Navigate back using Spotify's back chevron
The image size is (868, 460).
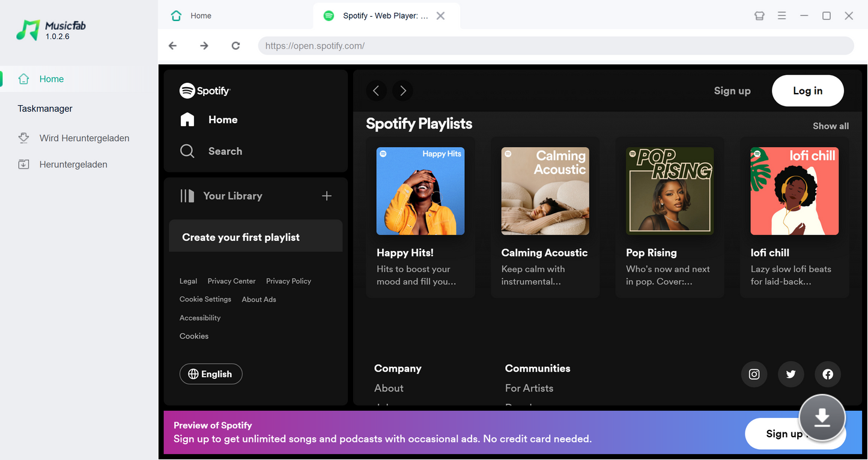[x=376, y=90]
